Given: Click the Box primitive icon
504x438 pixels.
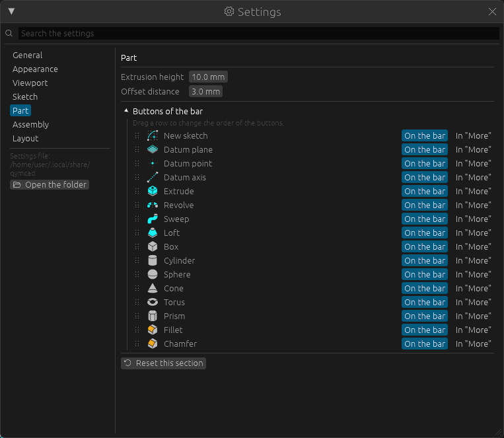Looking at the screenshot, I should click(x=153, y=246).
